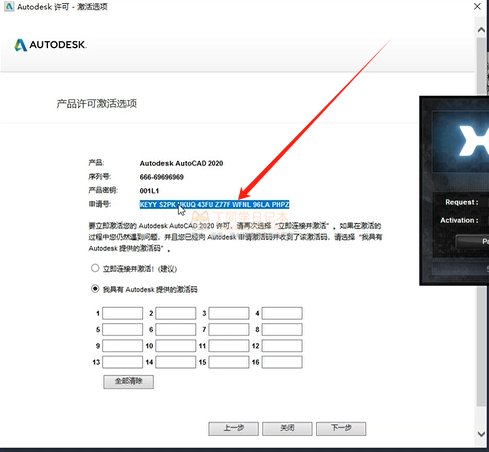Select 我具有 Autodesk 提供的激活码 radio option
Image resolution: width=489 pixels, height=452 pixels.
tap(95, 289)
